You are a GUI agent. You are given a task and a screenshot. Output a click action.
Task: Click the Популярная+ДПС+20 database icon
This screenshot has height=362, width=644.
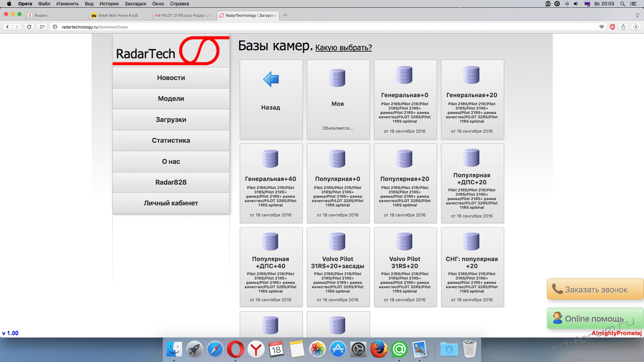472,158
